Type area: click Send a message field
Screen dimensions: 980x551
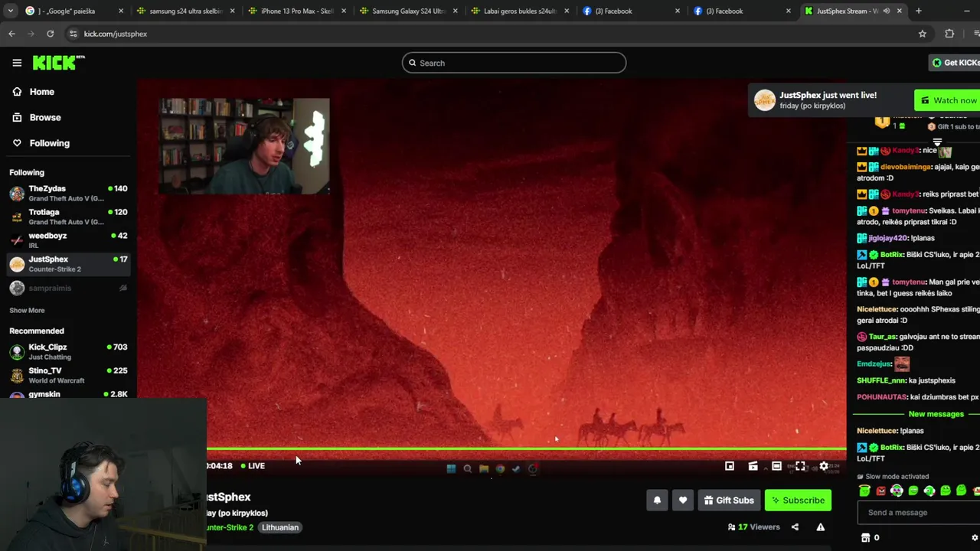coord(919,513)
